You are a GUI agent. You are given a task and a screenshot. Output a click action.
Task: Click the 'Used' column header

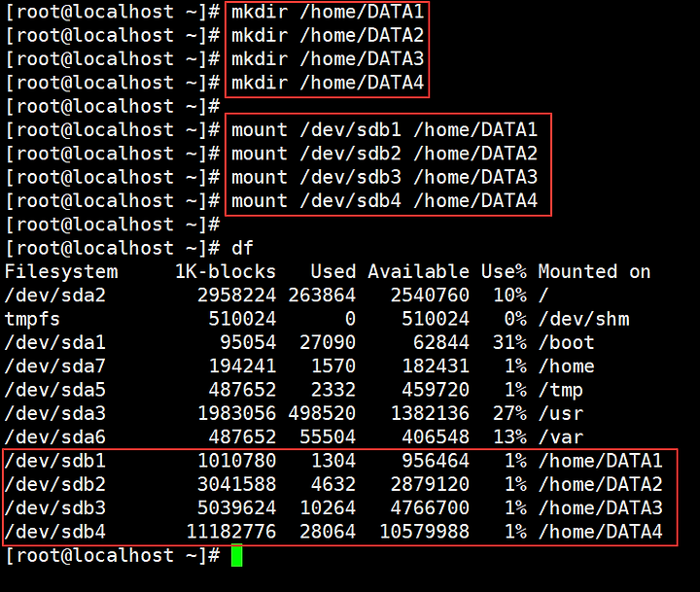click(333, 272)
